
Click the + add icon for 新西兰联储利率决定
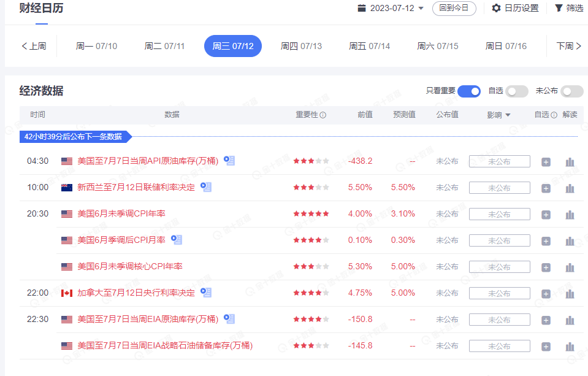[545, 188]
